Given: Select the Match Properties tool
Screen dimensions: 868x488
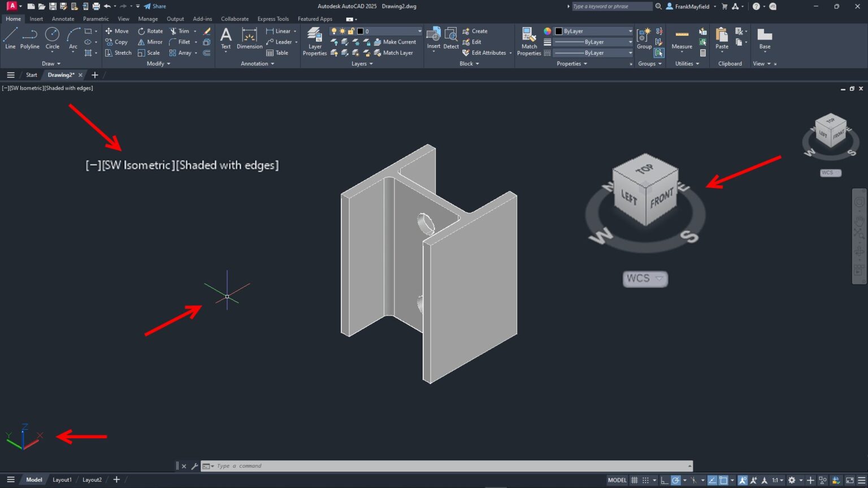Looking at the screenshot, I should tap(528, 38).
